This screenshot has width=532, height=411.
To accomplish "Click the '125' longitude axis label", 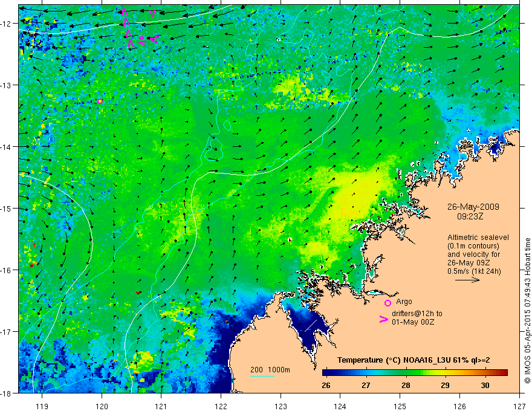I will 400,406.
